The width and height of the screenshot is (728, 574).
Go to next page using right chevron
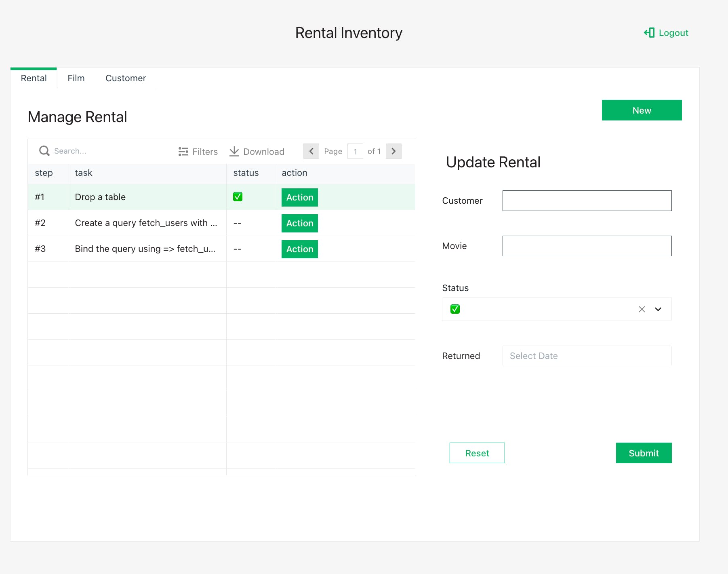pos(393,151)
